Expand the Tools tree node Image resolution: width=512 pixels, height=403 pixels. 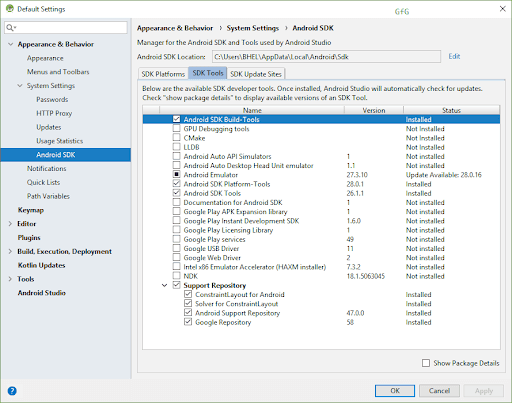click(x=10, y=279)
